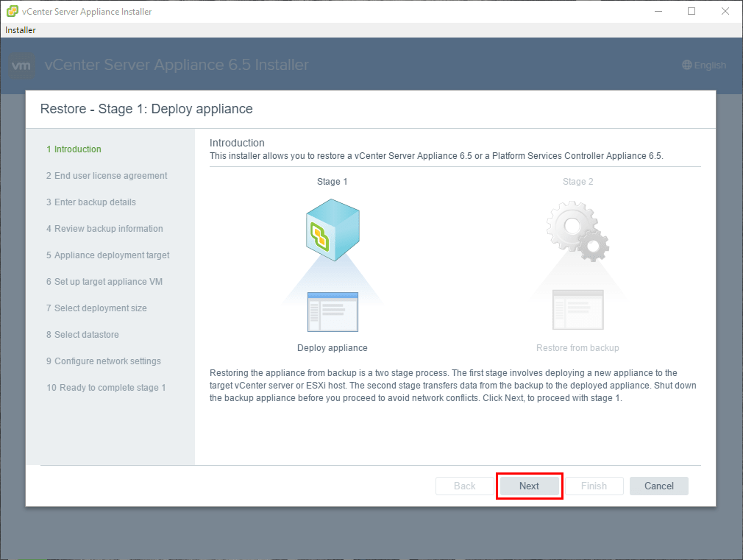Close the vCenter Server Appliance Installer window
This screenshot has height=560, width=743.
coord(725,11)
